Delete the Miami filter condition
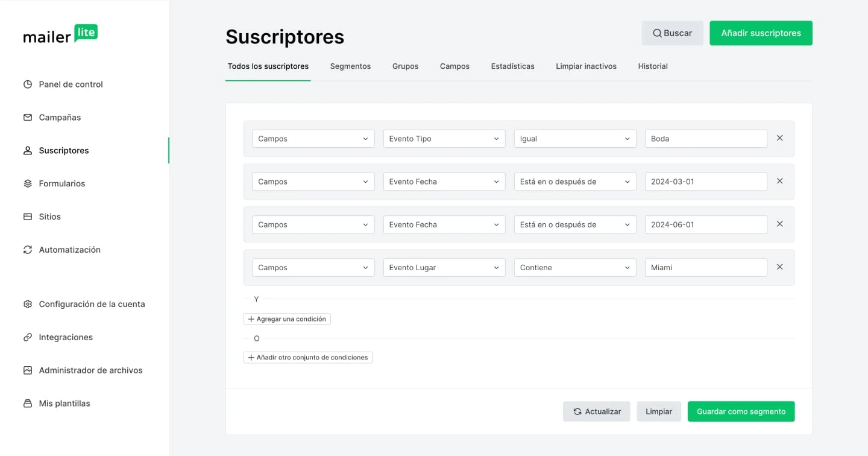868x456 pixels. coord(779,267)
